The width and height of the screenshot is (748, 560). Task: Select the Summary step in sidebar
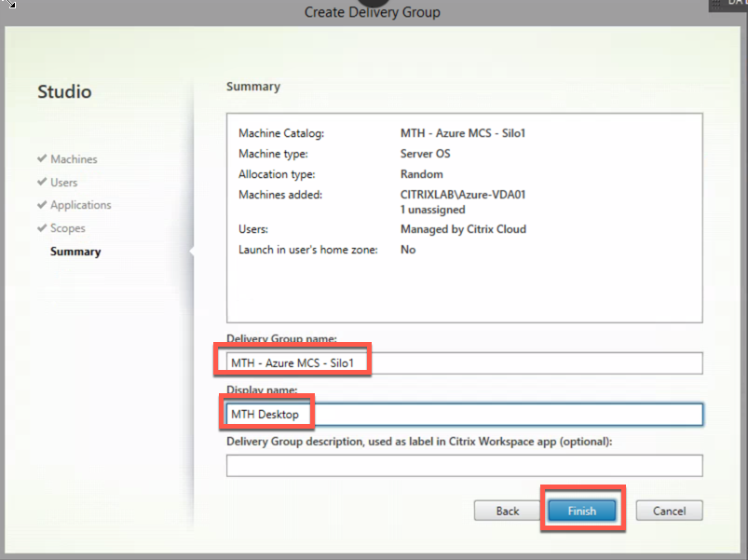click(x=75, y=252)
